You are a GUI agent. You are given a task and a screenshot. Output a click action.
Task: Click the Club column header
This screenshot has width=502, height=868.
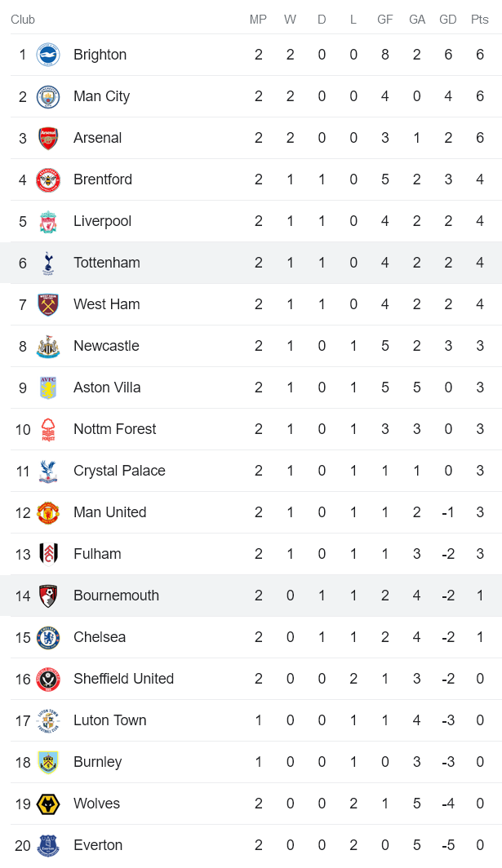point(23,20)
